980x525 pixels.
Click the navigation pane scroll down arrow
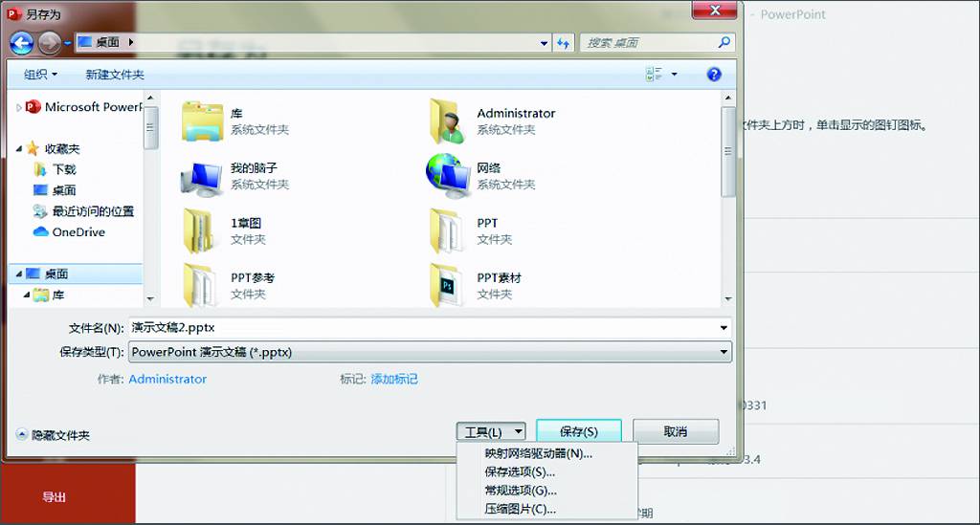[150, 298]
